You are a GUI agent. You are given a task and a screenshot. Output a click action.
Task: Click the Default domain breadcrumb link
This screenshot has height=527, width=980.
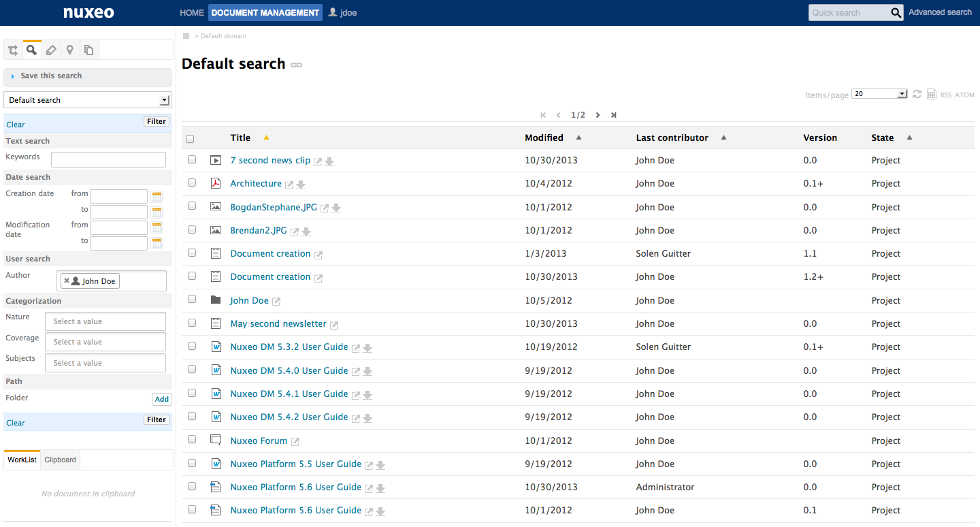click(223, 36)
